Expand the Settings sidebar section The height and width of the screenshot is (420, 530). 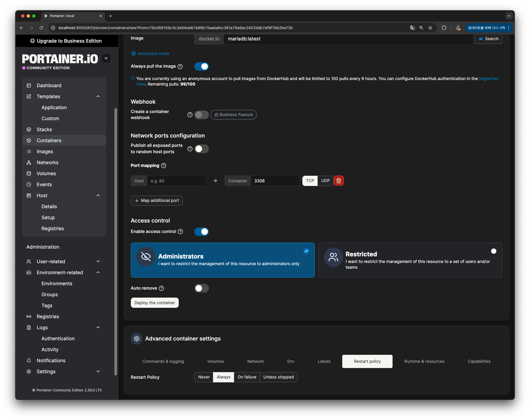98,372
